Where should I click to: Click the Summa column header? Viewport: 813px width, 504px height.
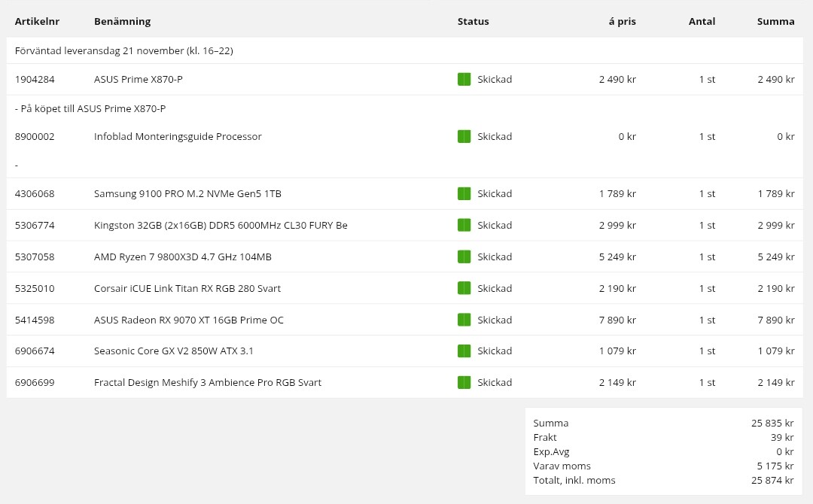tap(775, 21)
